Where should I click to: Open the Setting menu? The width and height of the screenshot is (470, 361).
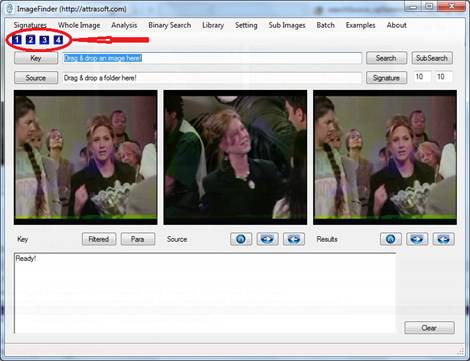coord(246,25)
